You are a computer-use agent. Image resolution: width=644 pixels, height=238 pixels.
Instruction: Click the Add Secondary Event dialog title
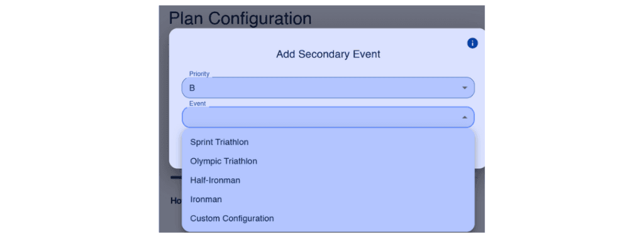[328, 54]
